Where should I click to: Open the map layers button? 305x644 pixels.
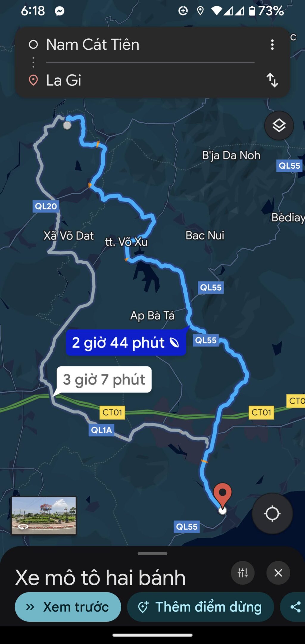279,126
